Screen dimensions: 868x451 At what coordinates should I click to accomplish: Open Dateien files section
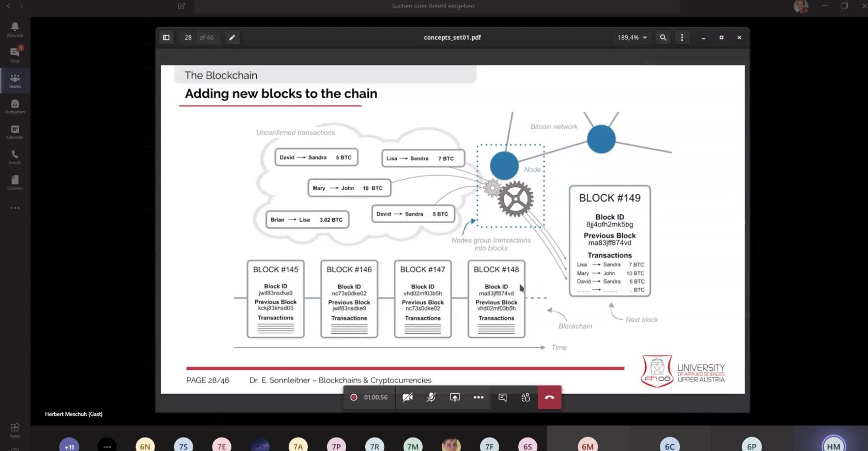point(15,182)
